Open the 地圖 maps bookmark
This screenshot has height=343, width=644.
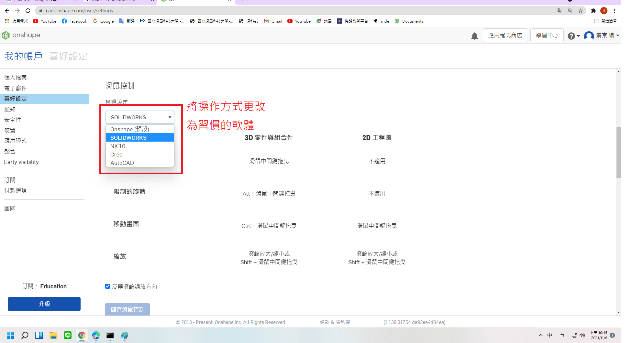324,21
